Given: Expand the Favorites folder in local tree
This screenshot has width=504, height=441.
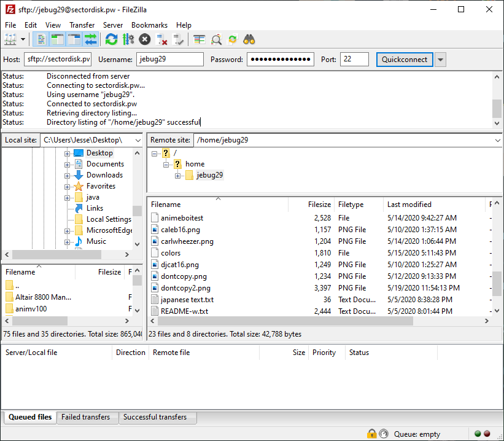Looking at the screenshot, I should (67, 187).
